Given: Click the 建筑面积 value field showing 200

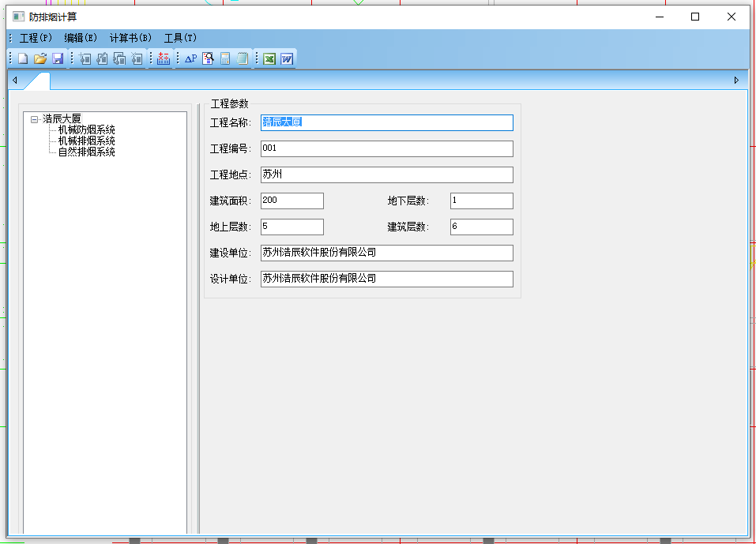Looking at the screenshot, I should coord(291,201).
